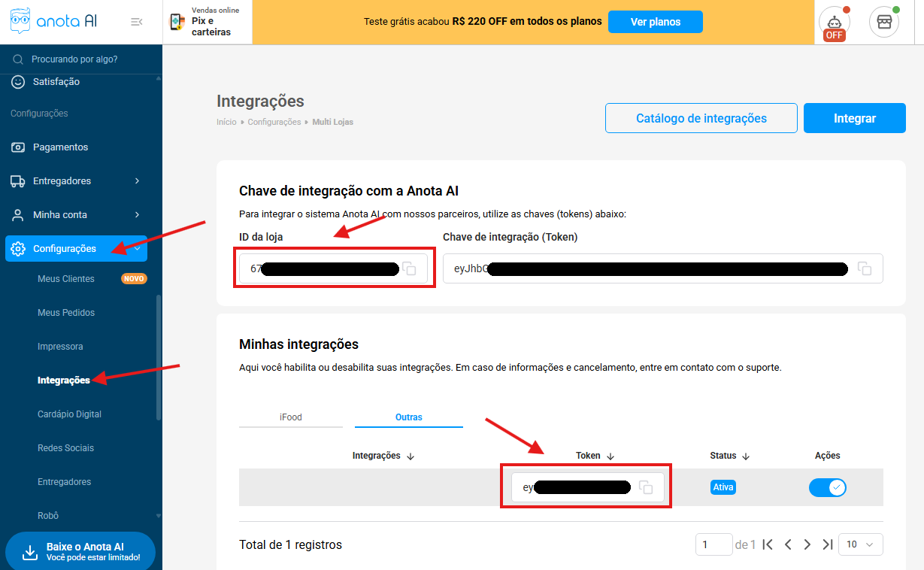Image resolution: width=924 pixels, height=570 pixels.
Task: Copy the token in Minhas integrações row
Action: coord(646,487)
